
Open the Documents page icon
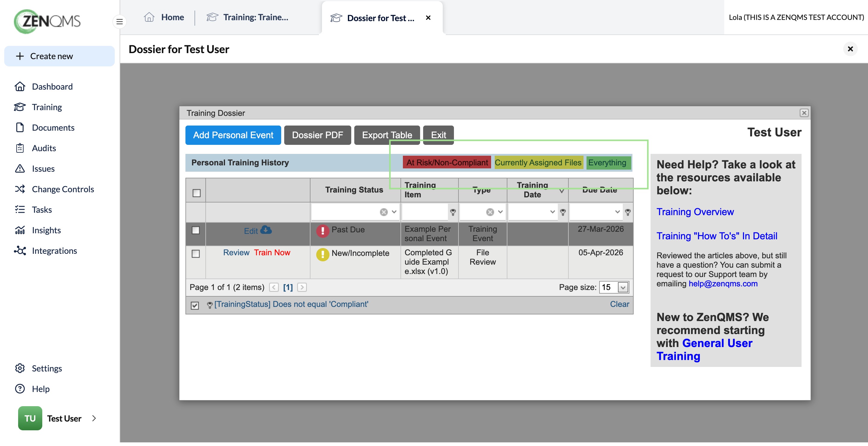tap(20, 128)
